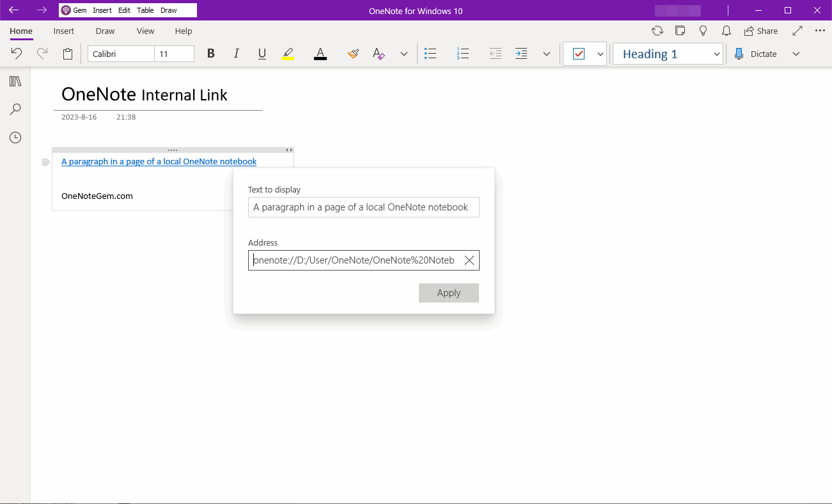Click the Apply button
This screenshot has width=832, height=504.
(449, 293)
